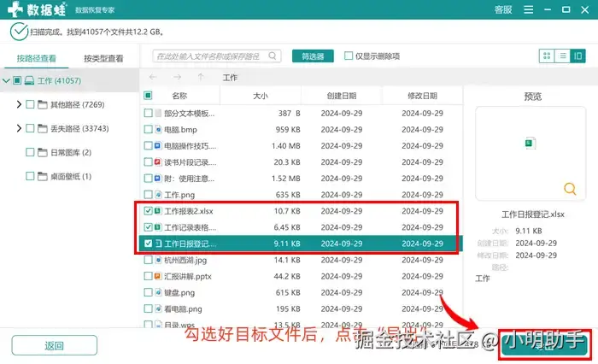Select the 工作记录表格 file name

[191, 227]
